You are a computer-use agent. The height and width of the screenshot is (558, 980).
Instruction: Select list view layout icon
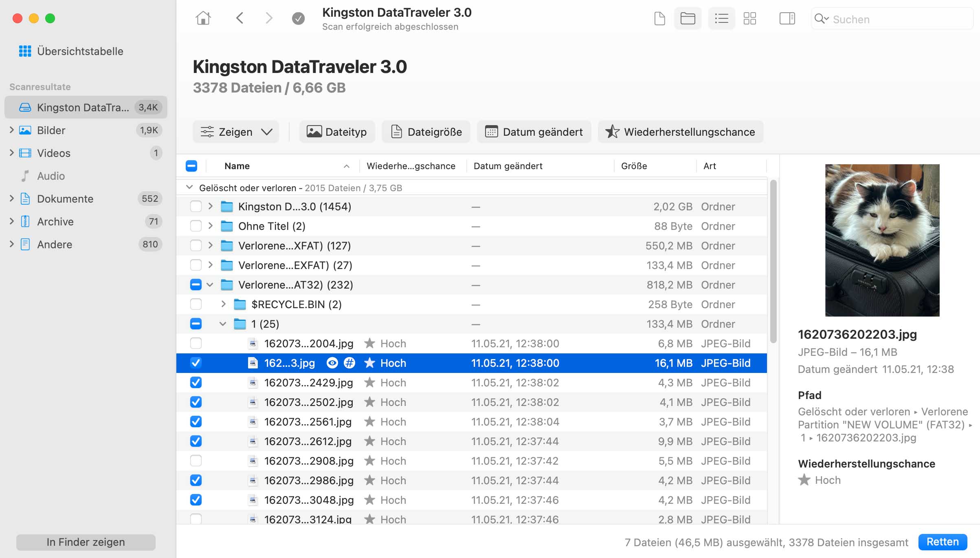pyautogui.click(x=721, y=18)
